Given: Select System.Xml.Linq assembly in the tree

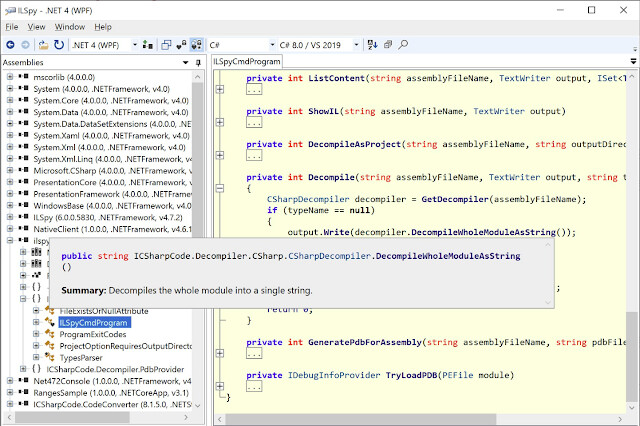Looking at the screenshot, I should (112, 159).
